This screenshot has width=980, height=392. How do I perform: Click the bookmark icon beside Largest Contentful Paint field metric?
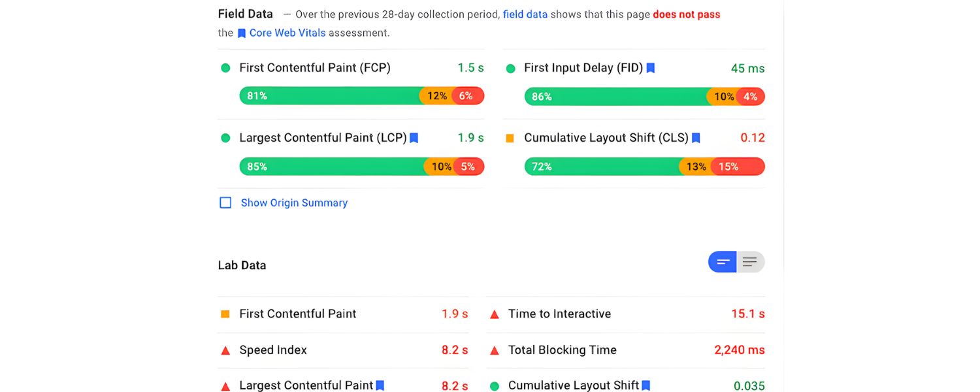pyautogui.click(x=414, y=138)
